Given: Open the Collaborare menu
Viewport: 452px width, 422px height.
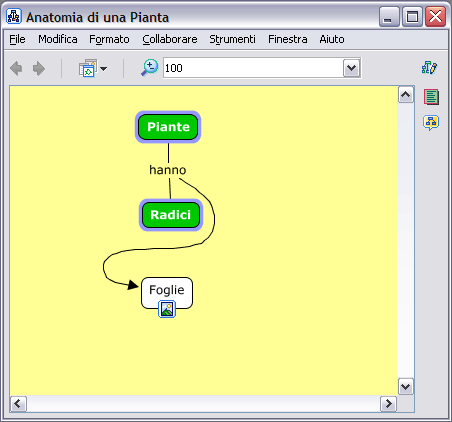Looking at the screenshot, I should point(170,39).
